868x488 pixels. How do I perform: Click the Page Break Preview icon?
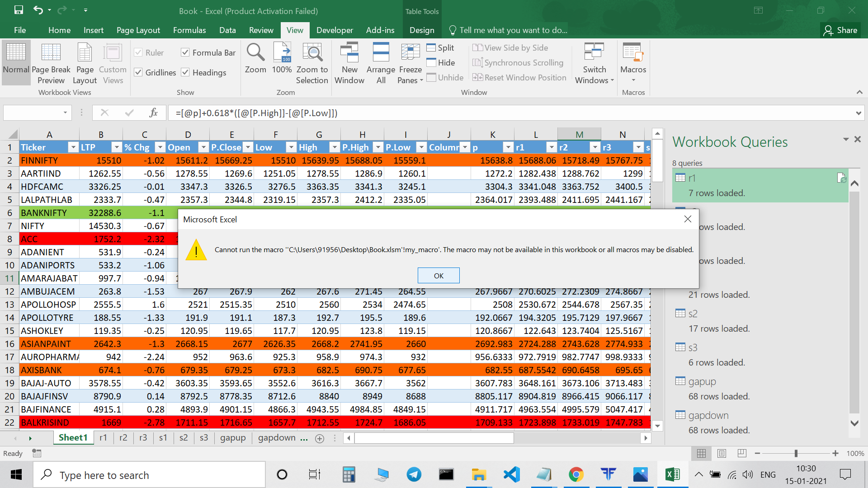pyautogui.click(x=51, y=53)
